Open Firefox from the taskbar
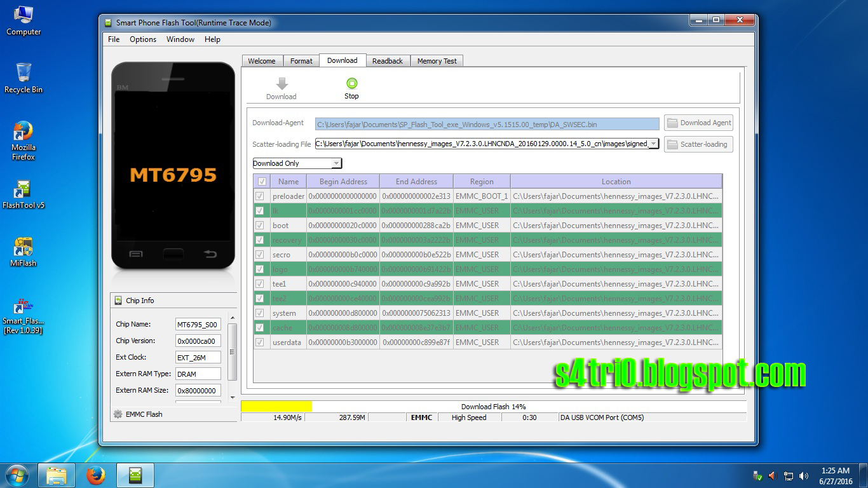This screenshot has height=488, width=868. pos(96,475)
